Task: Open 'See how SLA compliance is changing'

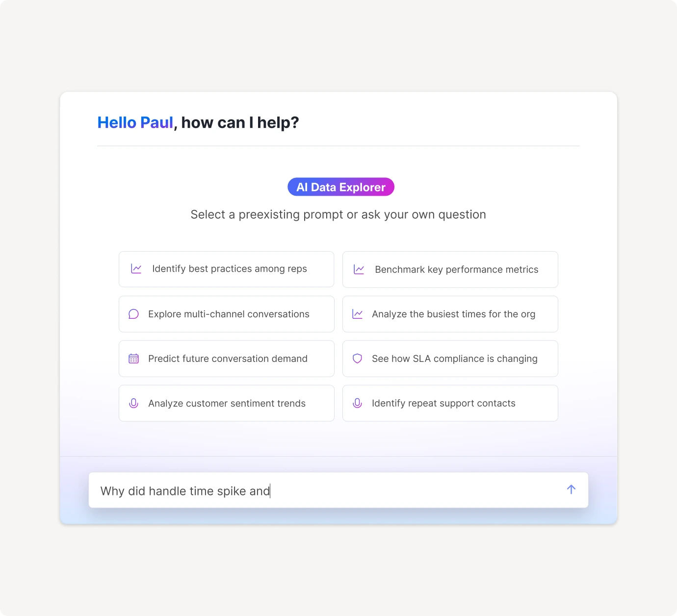Action: click(454, 359)
